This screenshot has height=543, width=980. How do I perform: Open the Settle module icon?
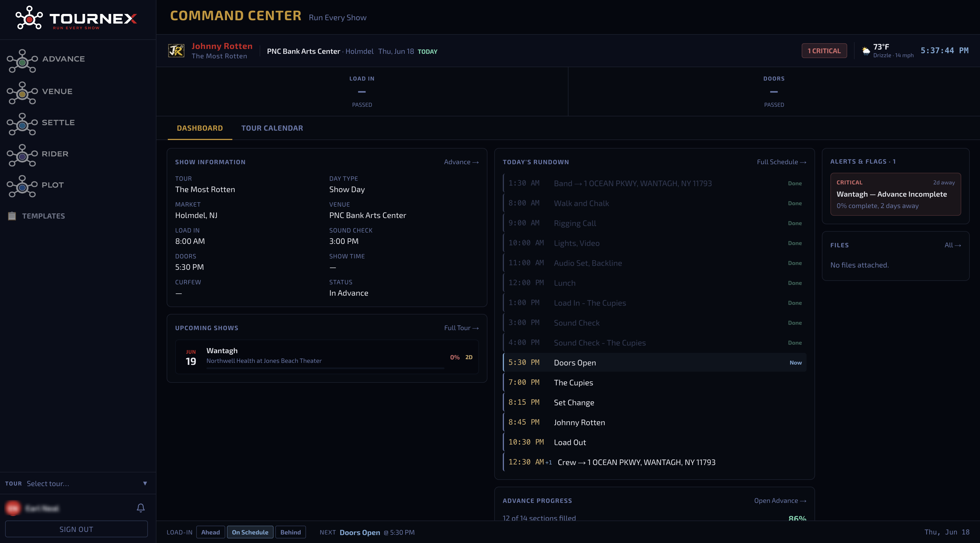(22, 124)
